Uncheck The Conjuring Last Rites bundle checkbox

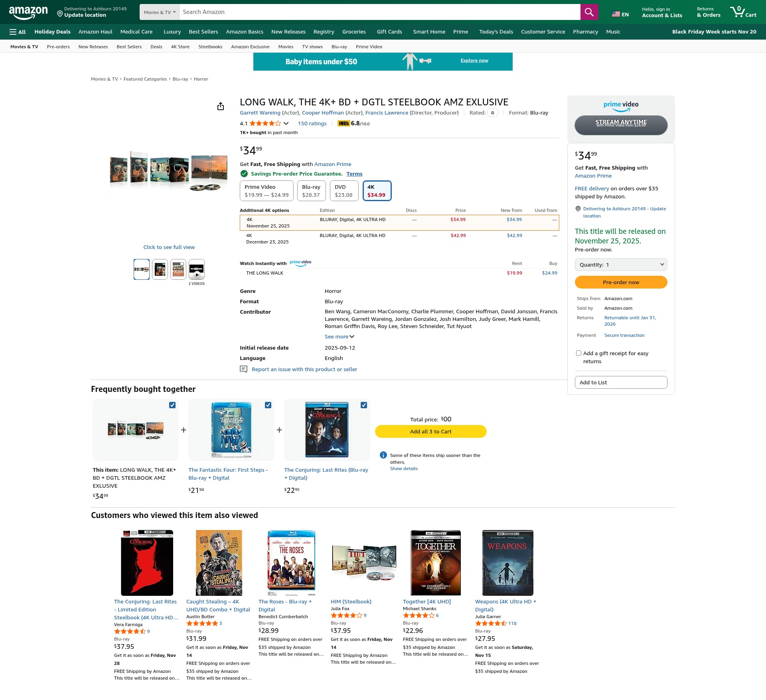click(x=364, y=405)
